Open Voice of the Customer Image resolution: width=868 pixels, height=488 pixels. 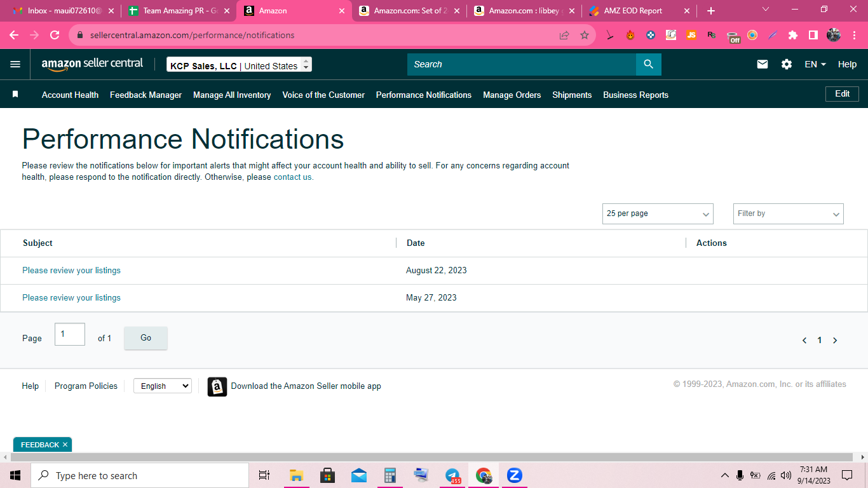[x=323, y=95]
